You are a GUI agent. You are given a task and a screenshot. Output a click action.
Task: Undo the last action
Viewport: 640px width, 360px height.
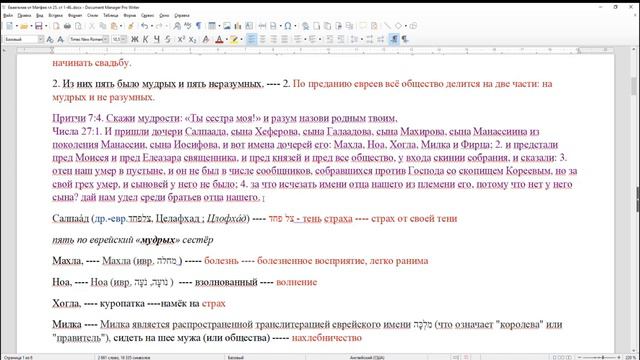[144, 26]
